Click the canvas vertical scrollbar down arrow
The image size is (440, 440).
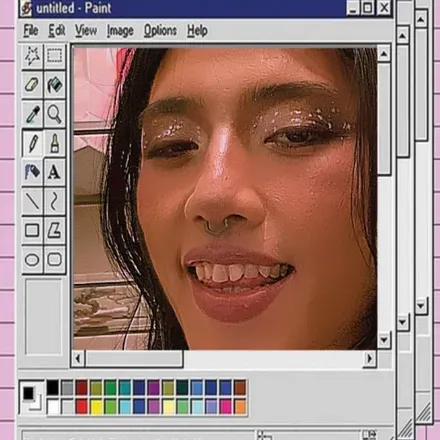coord(384,340)
